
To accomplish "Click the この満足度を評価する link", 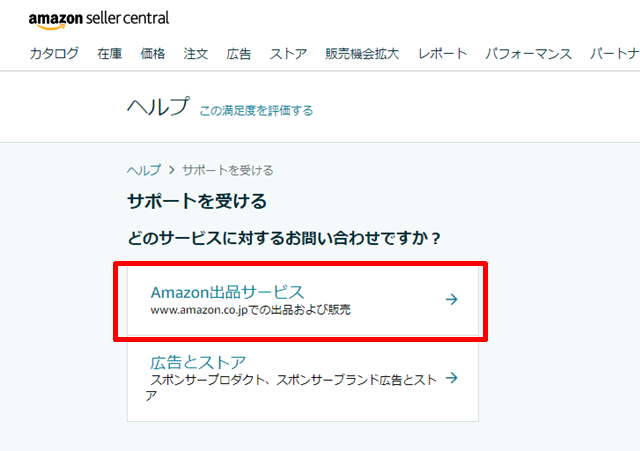I will point(256,110).
